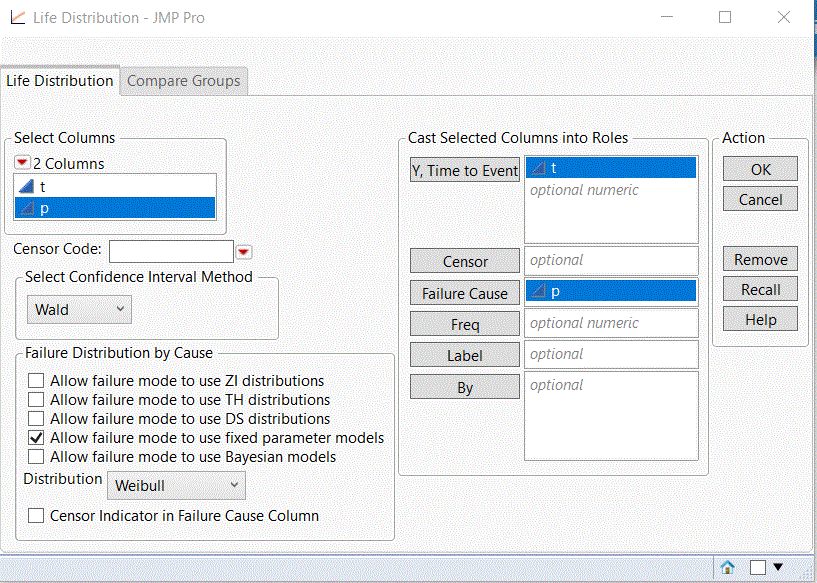The width and height of the screenshot is (817, 583).
Task: Click the JMP home window icon
Action: pos(728,568)
